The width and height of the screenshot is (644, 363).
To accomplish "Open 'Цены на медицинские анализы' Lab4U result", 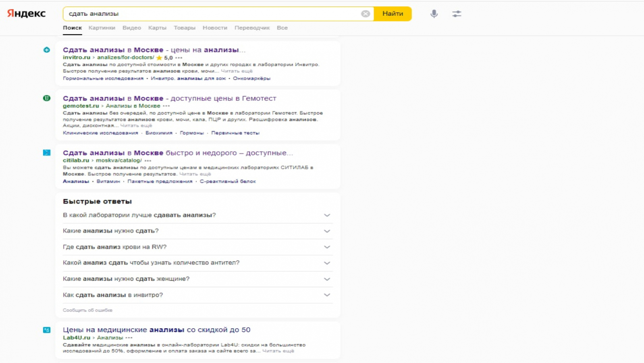I will click(156, 330).
